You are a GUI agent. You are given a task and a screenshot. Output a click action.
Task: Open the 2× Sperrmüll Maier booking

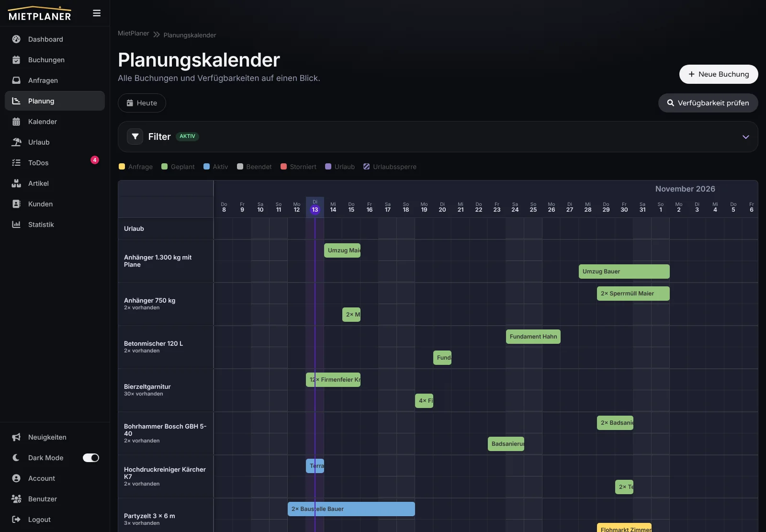(x=633, y=294)
